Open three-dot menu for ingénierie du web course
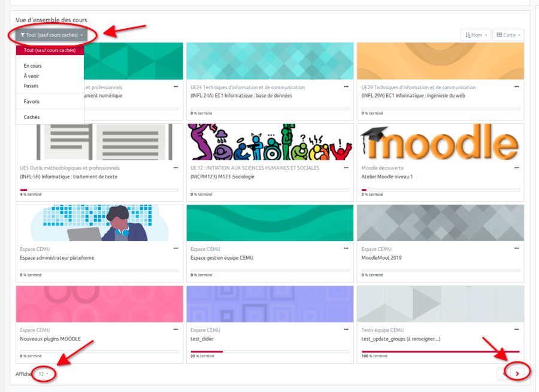Screen dimensions: 539x392 coord(517,87)
